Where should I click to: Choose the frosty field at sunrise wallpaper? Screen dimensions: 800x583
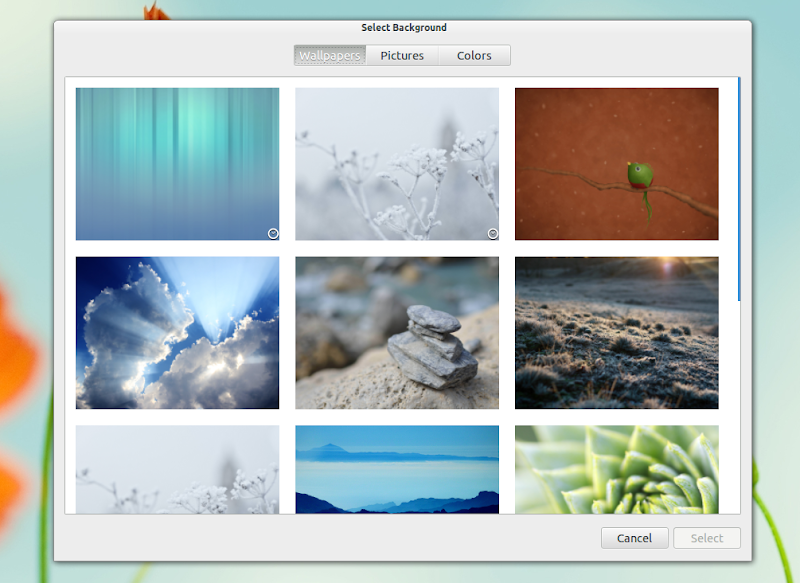coord(616,333)
